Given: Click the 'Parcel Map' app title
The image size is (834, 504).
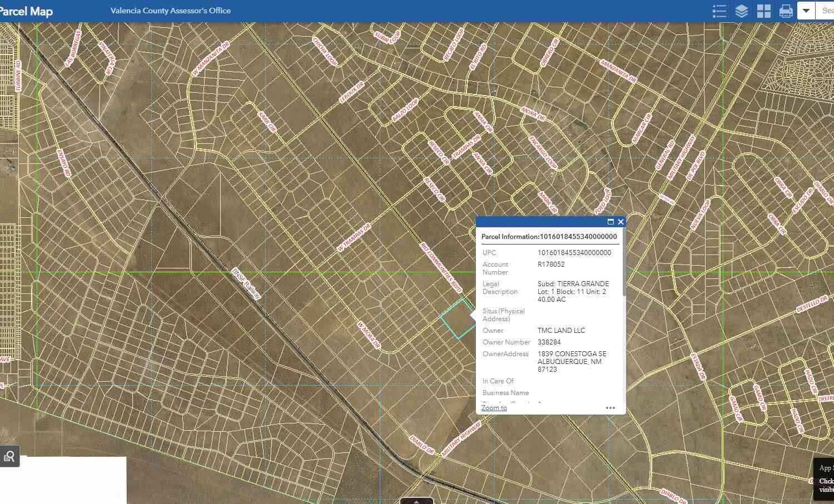Looking at the screenshot, I should [26, 11].
